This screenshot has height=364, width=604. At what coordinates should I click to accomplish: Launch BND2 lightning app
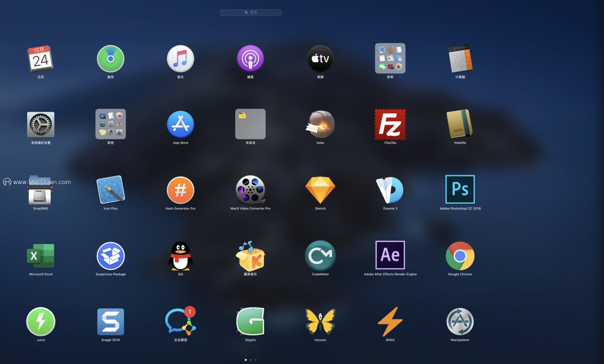(x=390, y=321)
